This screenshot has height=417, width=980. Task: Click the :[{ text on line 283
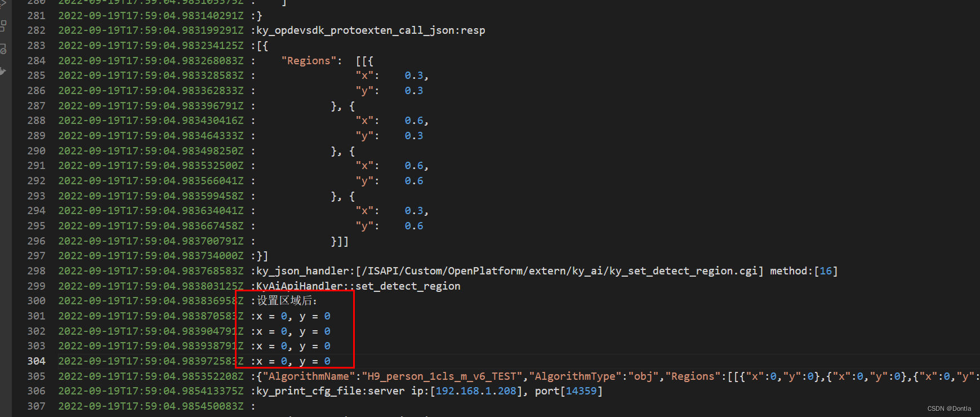[x=260, y=46]
